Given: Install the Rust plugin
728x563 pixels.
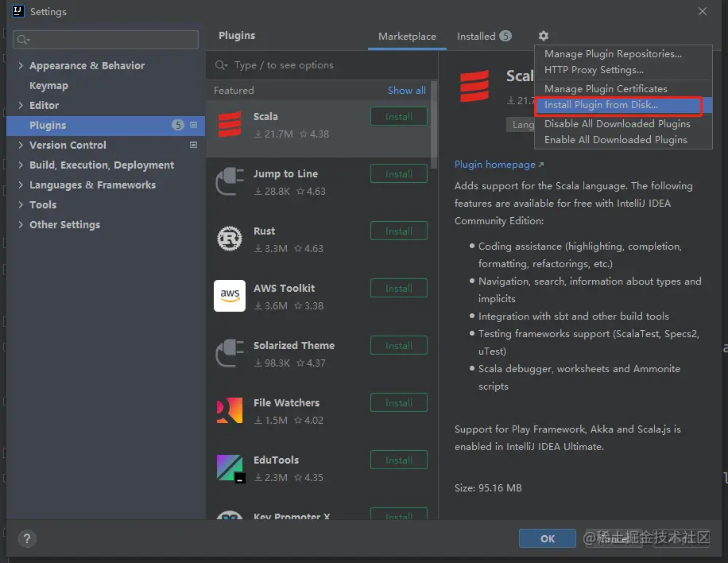Looking at the screenshot, I should pos(399,231).
